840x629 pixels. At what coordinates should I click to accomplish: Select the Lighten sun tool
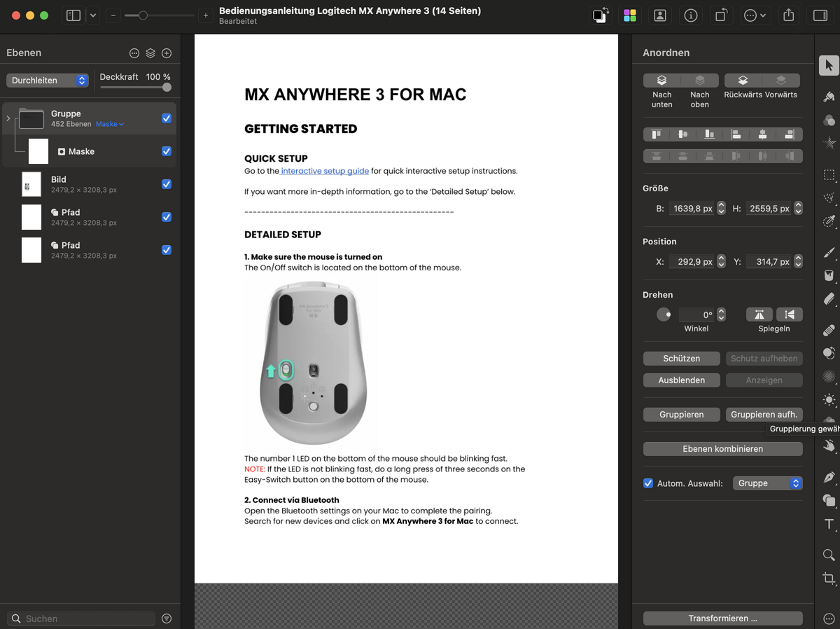coord(829,400)
